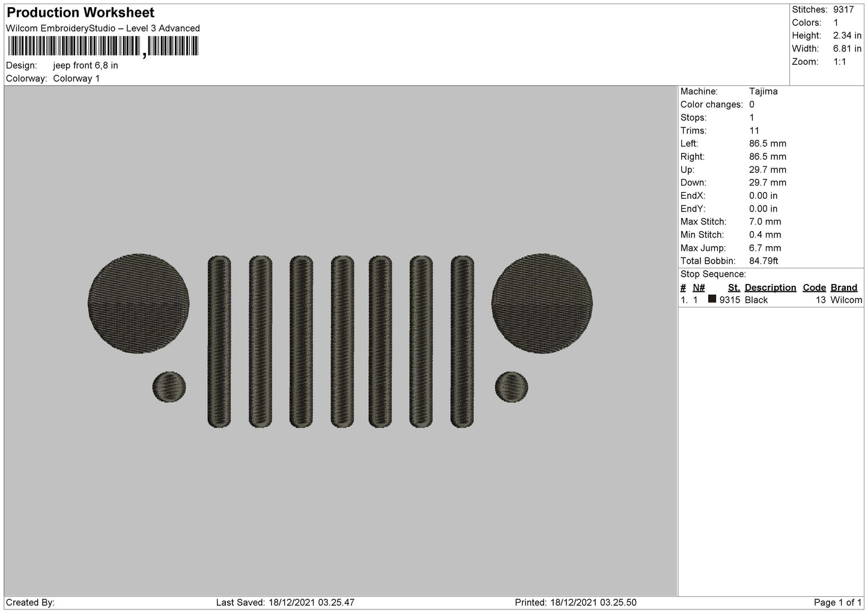Select the small right turn-signal circle

[x=512, y=387]
